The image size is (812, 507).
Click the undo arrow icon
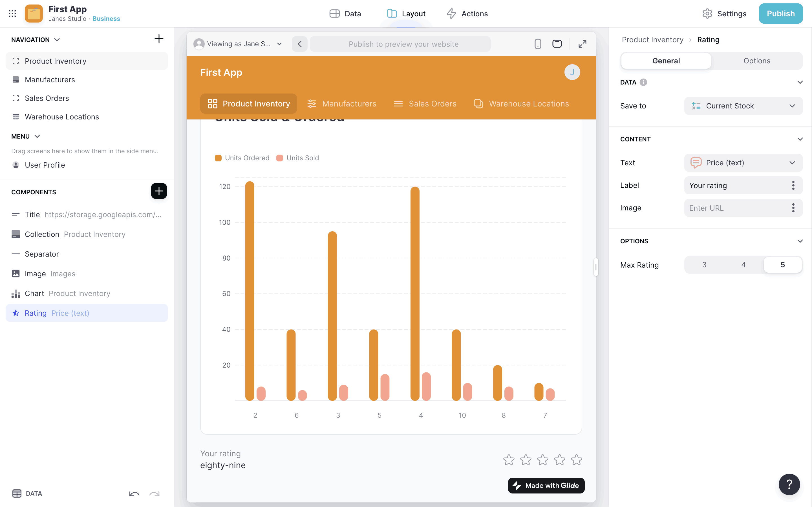tap(134, 493)
